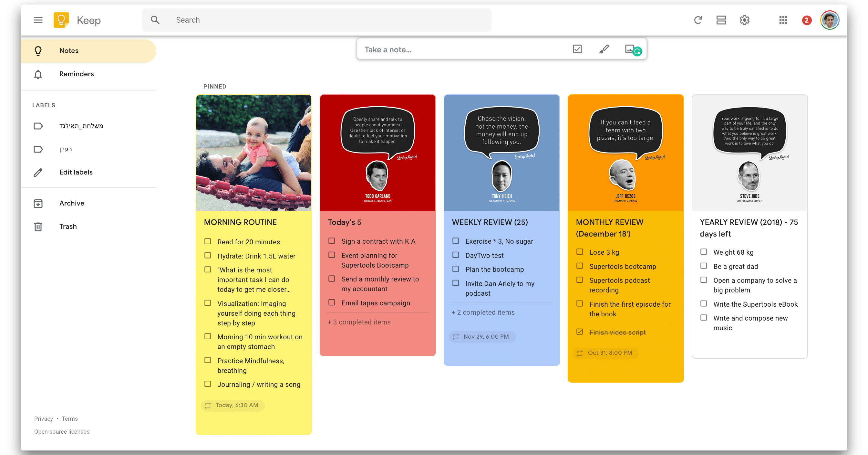
Task: Create new list with checkbox icon
Action: click(577, 49)
